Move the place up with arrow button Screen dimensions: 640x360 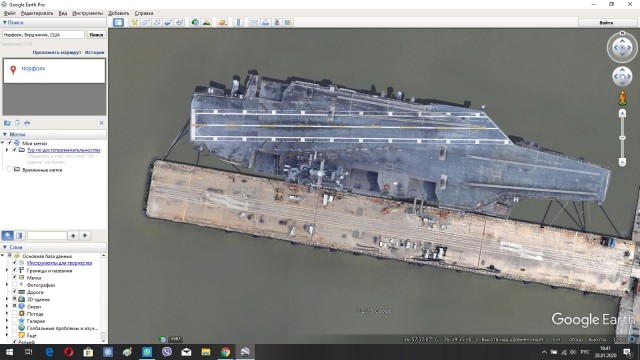(73, 236)
